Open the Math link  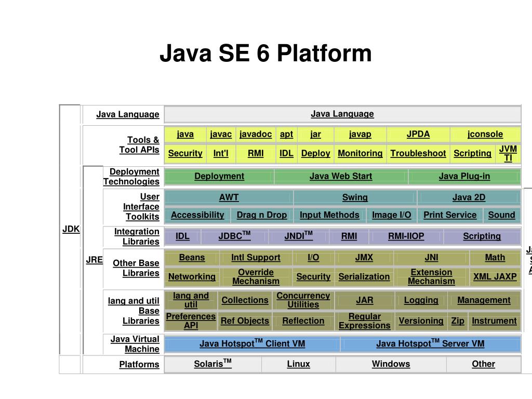(x=495, y=258)
